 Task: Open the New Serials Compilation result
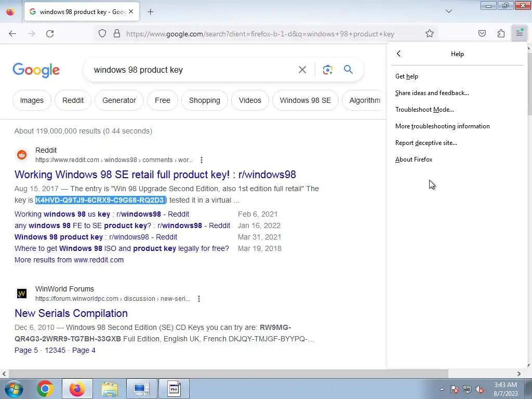tap(71, 313)
